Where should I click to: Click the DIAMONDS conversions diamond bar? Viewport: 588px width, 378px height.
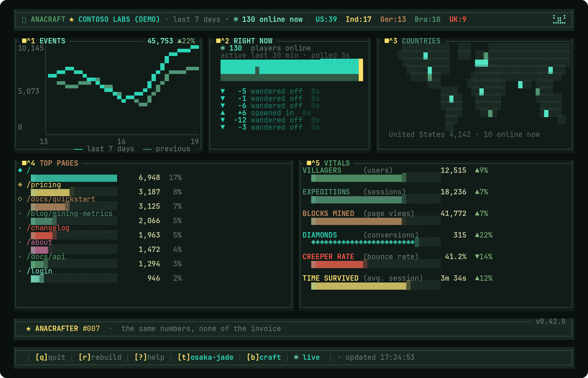tap(363, 242)
